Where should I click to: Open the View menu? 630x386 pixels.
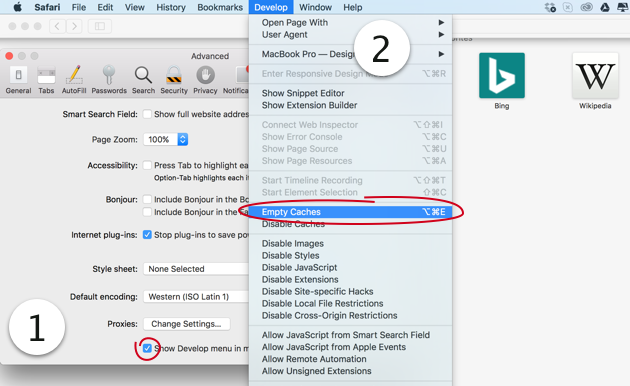pos(135,7)
